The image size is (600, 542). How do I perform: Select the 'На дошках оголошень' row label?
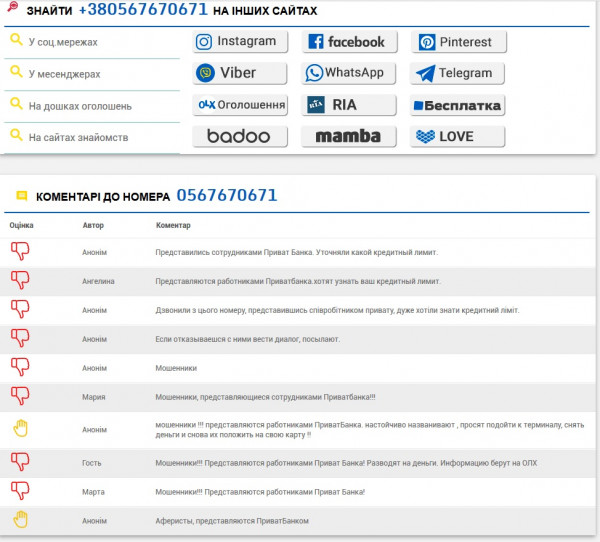[x=80, y=106]
